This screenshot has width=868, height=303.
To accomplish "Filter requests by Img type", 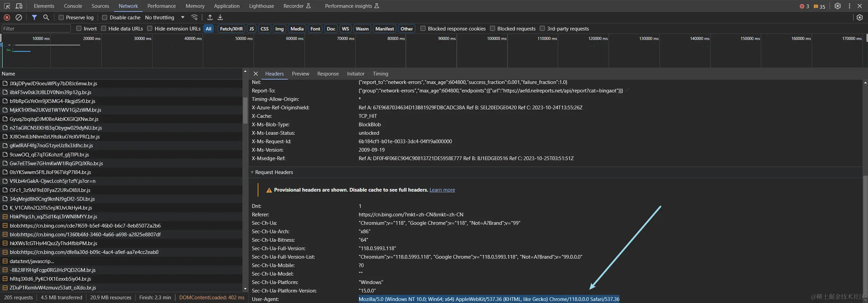I will 279,28.
